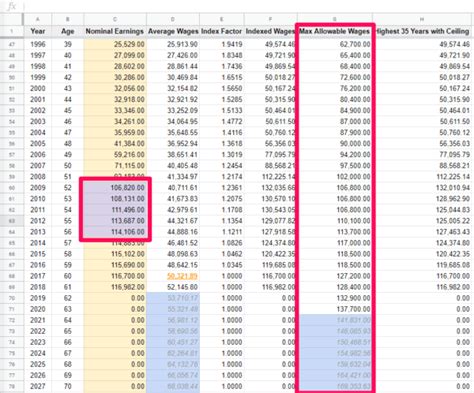The image size is (474, 393).
Task: Select index factor cell 1.9419
Action: click(222, 44)
